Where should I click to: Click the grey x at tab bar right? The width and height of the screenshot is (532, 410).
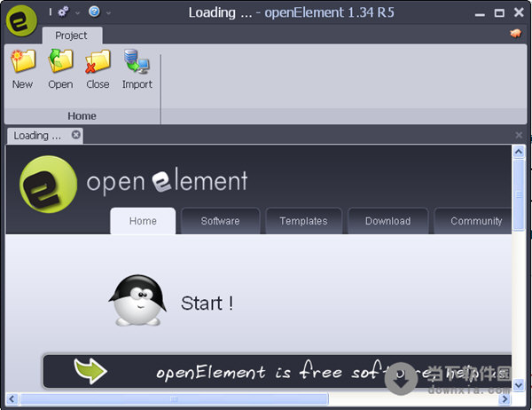click(x=519, y=135)
